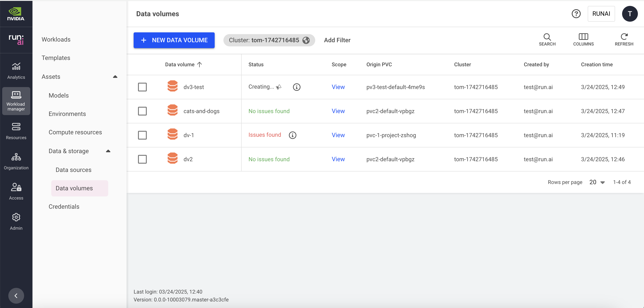This screenshot has height=308, width=644.
Task: Open the help question mark icon
Action: [576, 14]
